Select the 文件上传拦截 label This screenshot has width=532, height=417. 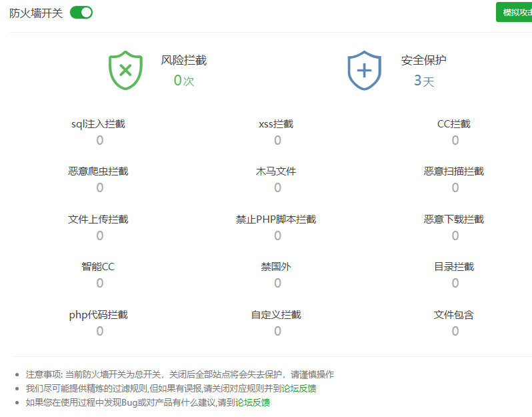pyautogui.click(x=99, y=219)
